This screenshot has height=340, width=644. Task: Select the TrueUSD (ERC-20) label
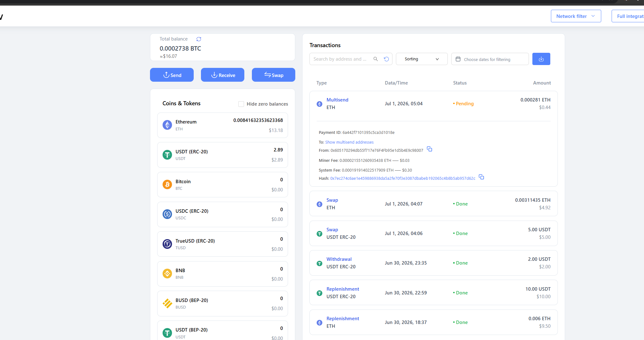[x=195, y=241]
